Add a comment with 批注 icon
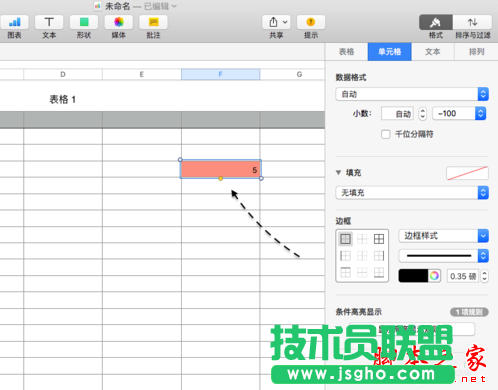Screen dimensions: 498x390 (153, 22)
